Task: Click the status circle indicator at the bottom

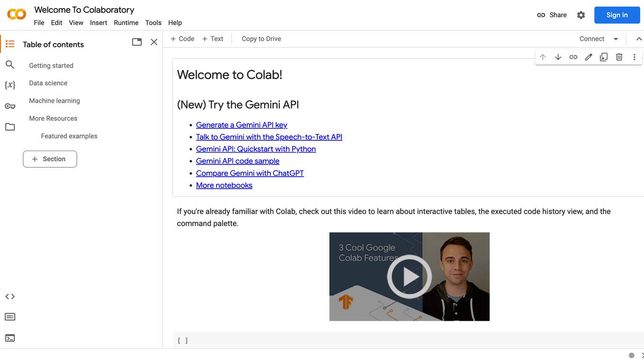Action: coord(631,355)
